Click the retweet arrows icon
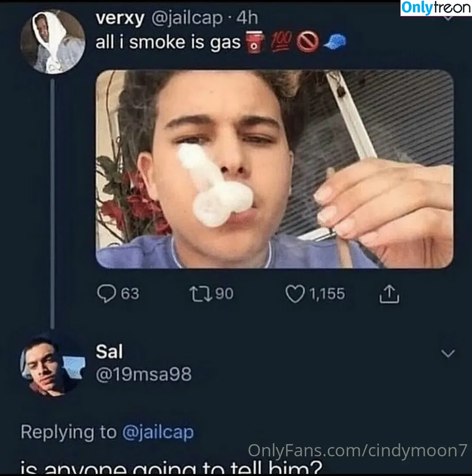This screenshot has width=472, height=476. [201, 294]
